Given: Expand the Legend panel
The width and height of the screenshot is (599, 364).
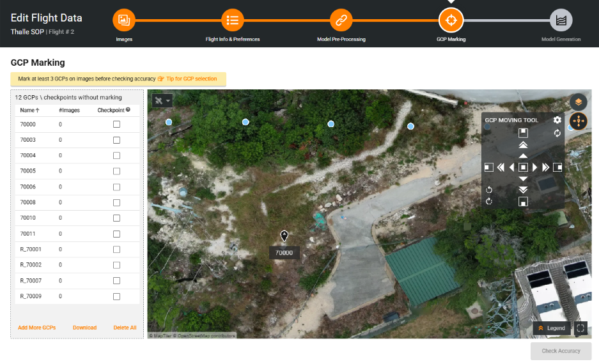Looking at the screenshot, I should pyautogui.click(x=552, y=328).
